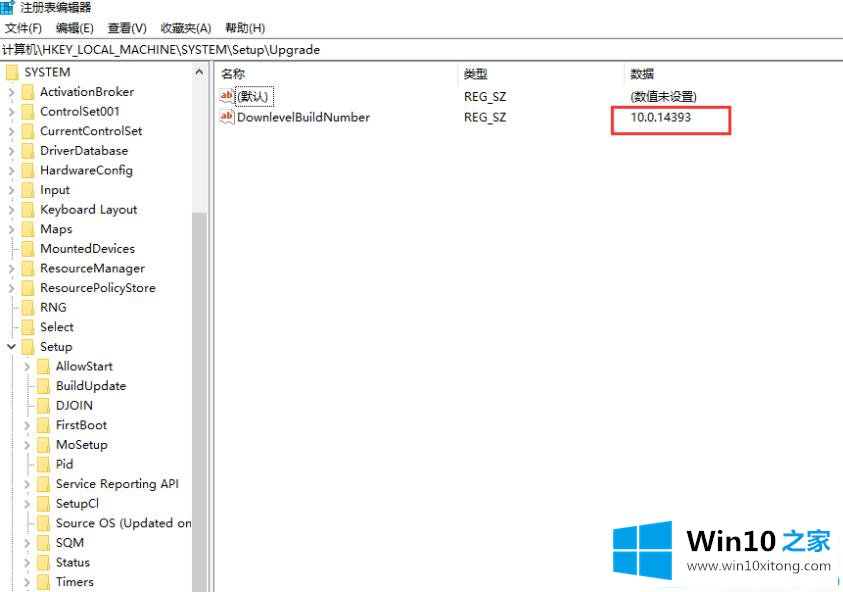
Task: Click the tree pane scroll-up arrow
Action: pyautogui.click(x=199, y=72)
